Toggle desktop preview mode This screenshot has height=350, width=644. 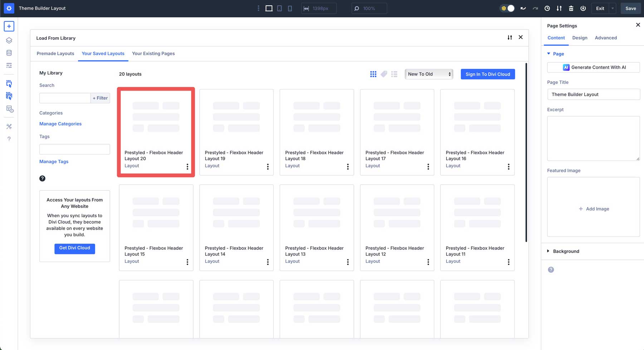[268, 8]
